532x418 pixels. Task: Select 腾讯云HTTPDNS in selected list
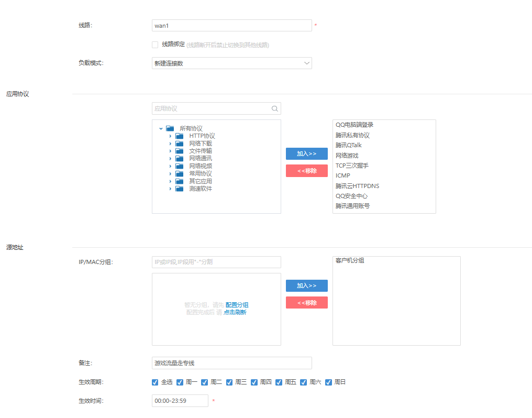coord(357,186)
